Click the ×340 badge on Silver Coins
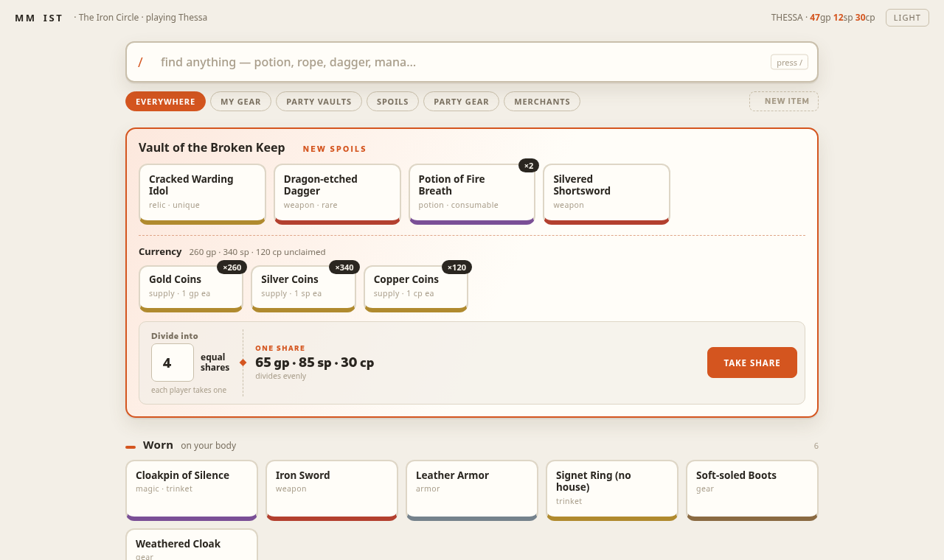Viewport: 944px width, 560px height. [x=344, y=267]
